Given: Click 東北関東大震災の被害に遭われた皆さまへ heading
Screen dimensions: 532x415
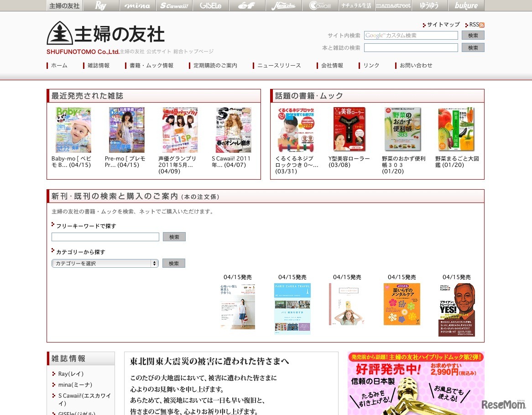Looking at the screenshot, I should point(209,362).
